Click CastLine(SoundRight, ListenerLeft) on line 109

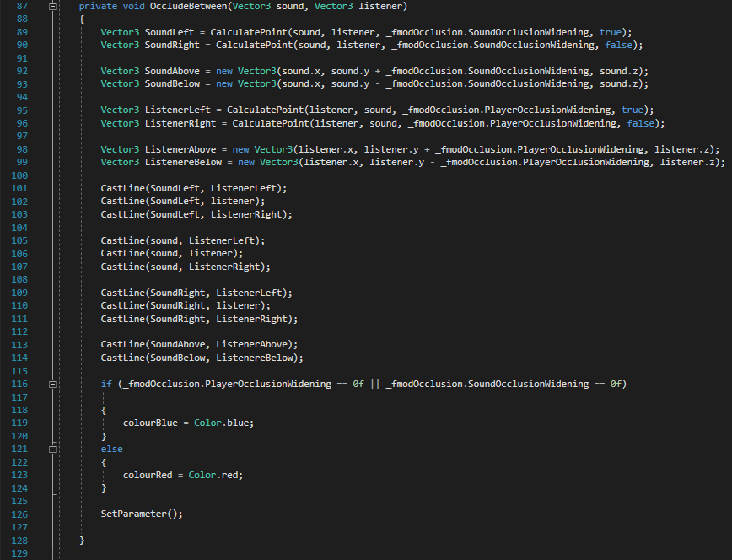pos(196,293)
